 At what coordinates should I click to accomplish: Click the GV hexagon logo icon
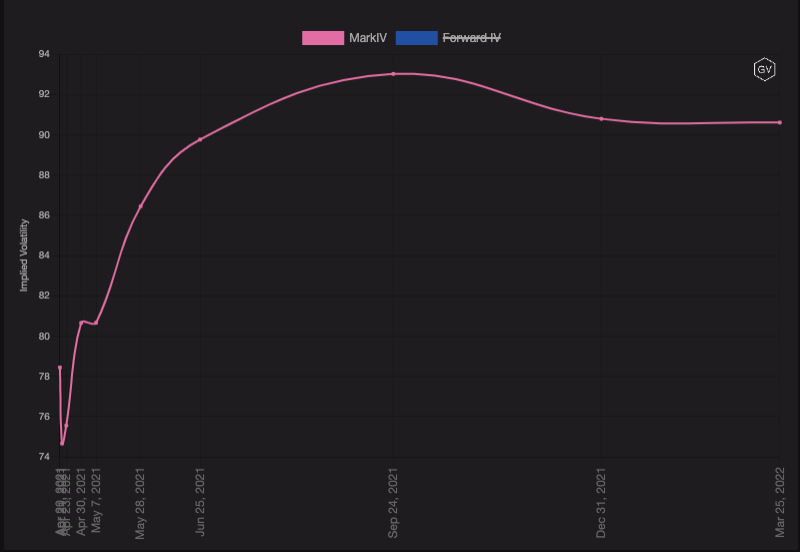(x=764, y=70)
